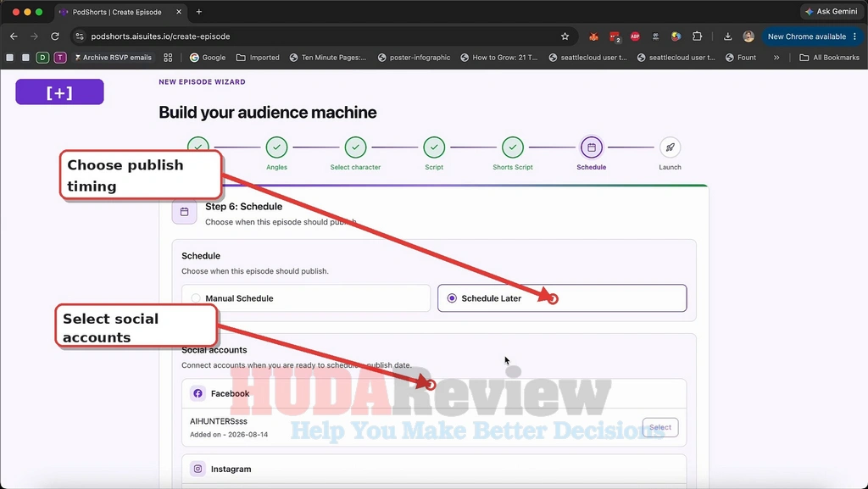Open the Chrome profile avatar

[x=748, y=36]
